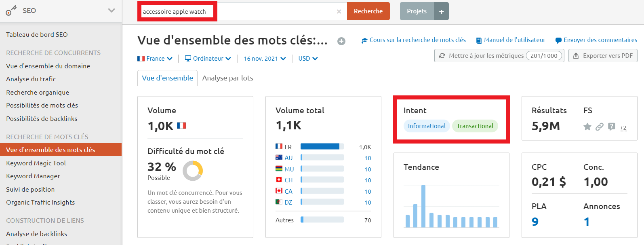Click the Mauritius flag icon in MU row
This screenshot has width=644, height=245.
(279, 169)
